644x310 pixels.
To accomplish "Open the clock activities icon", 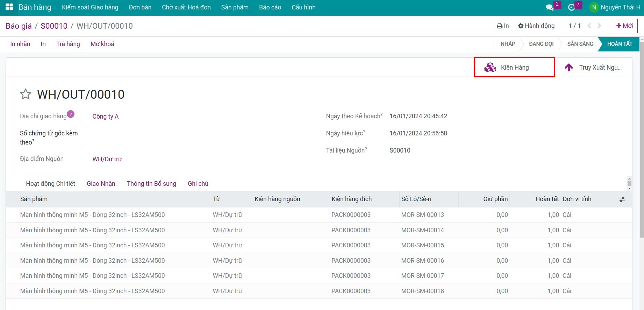I will 571,7.
